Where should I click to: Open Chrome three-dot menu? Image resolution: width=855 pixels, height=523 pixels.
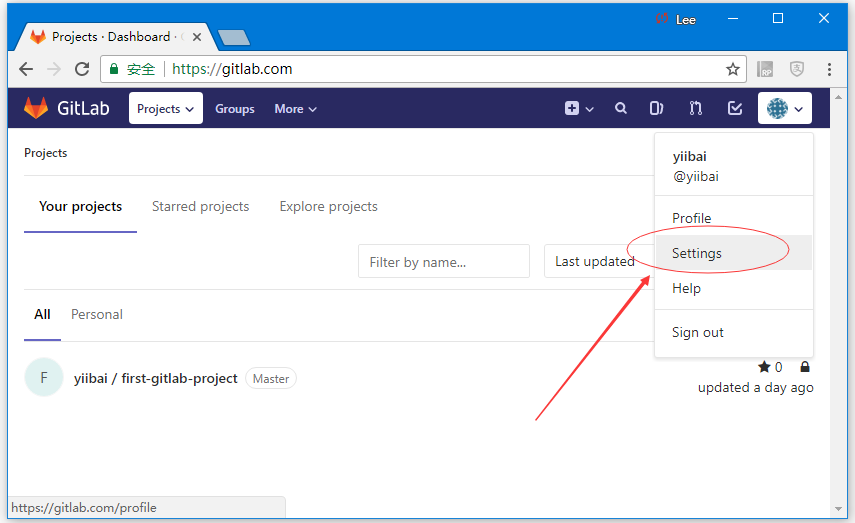pyautogui.click(x=829, y=69)
